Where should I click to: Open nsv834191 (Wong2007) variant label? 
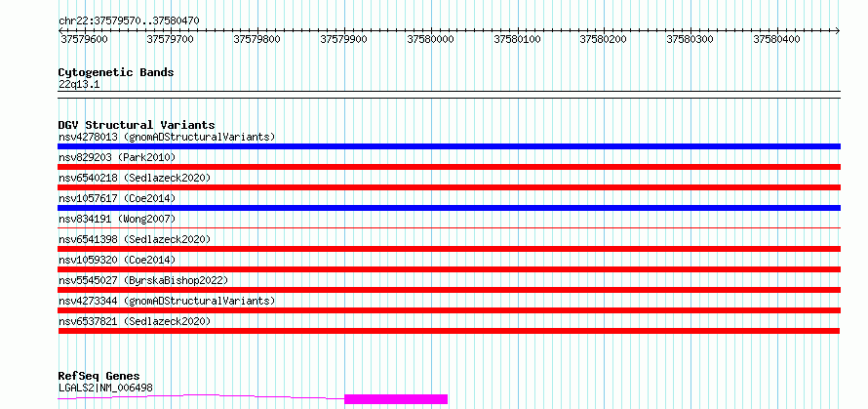[x=117, y=219]
